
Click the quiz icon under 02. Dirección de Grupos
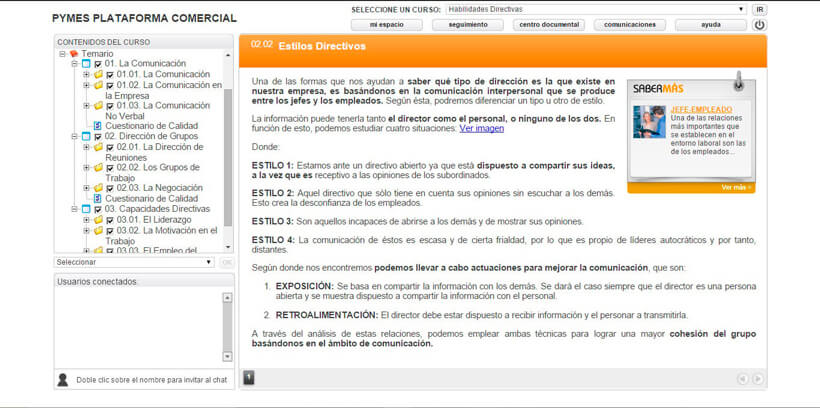(97, 199)
